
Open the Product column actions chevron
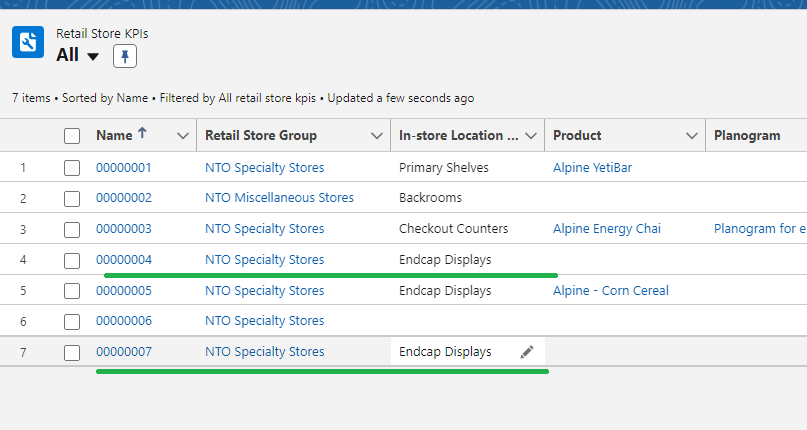click(x=692, y=136)
